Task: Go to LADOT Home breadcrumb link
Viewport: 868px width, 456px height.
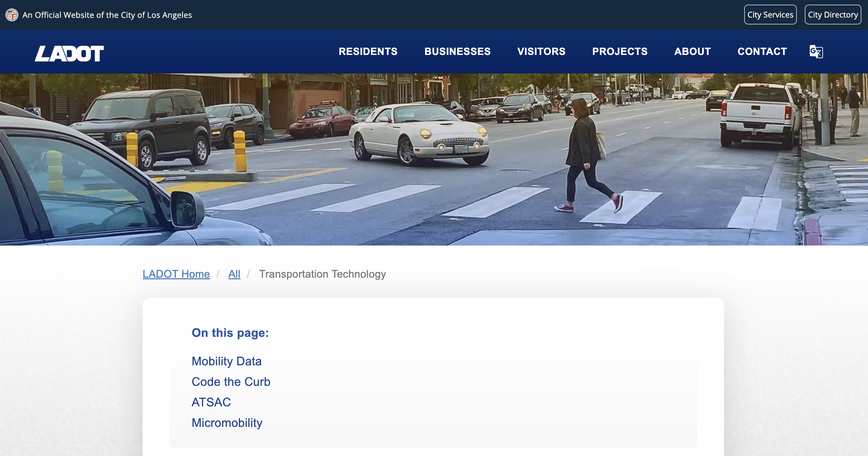Action: point(176,274)
